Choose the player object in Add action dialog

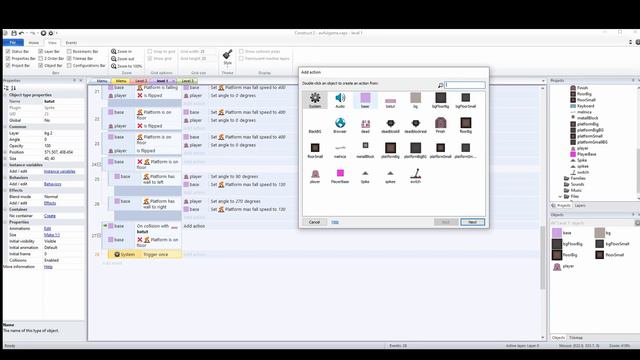click(315, 176)
